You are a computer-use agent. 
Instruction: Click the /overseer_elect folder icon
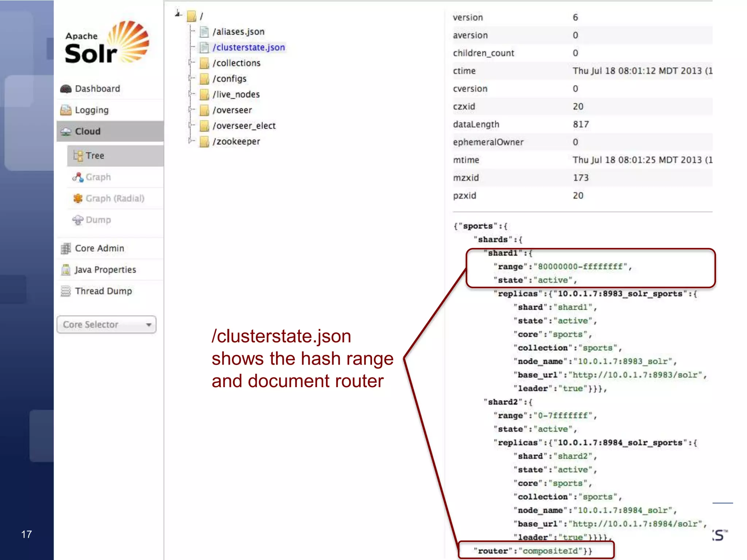[204, 126]
